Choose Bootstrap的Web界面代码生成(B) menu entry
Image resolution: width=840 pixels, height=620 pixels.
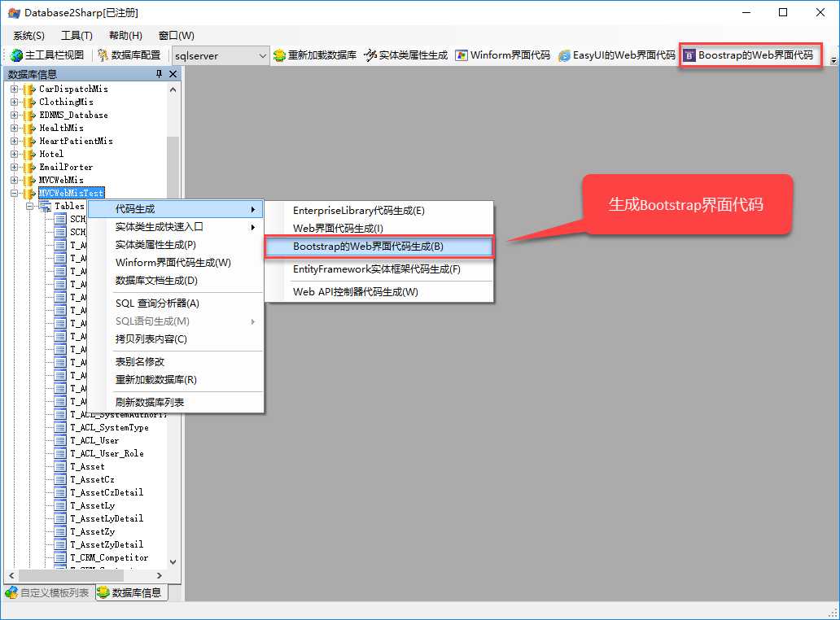[378, 247]
